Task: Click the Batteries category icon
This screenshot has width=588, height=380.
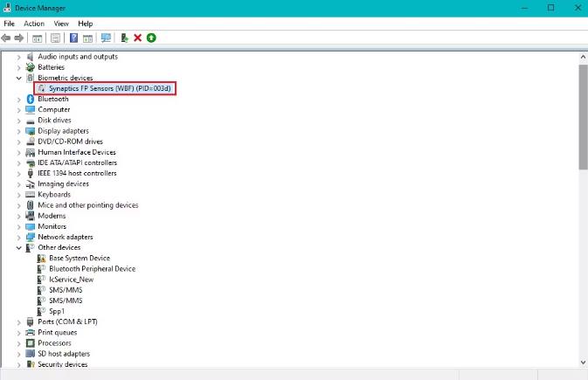Action: (x=31, y=67)
